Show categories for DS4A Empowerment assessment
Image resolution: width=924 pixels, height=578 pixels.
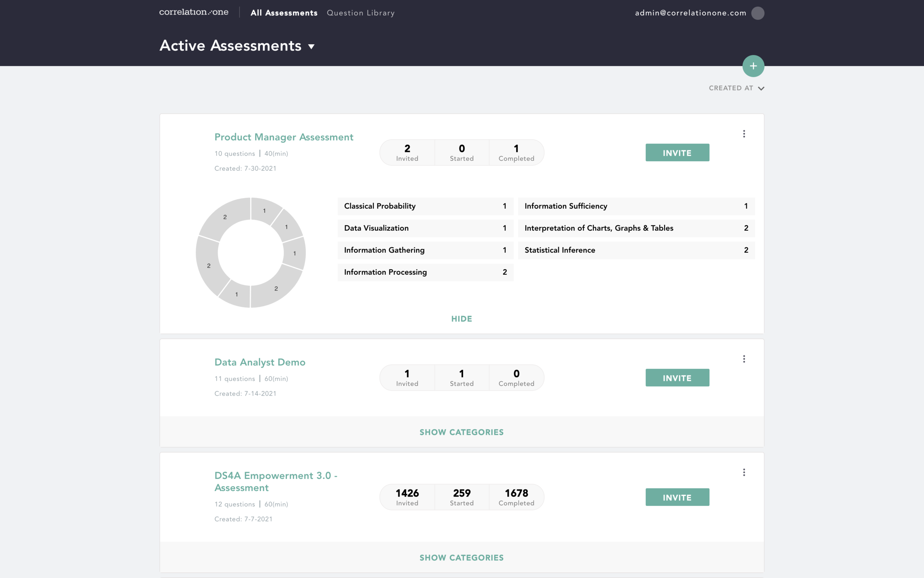[x=461, y=558]
